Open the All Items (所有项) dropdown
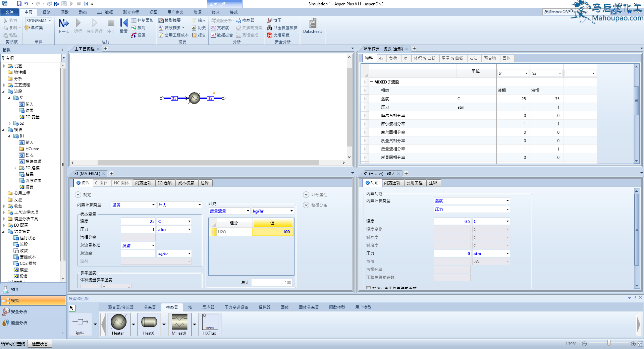The image size is (644, 349). (x=63, y=58)
